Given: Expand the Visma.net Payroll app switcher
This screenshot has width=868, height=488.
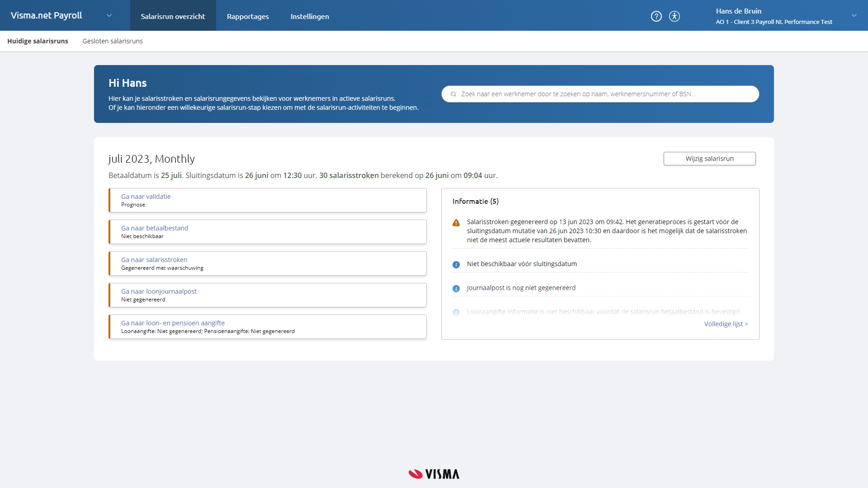Looking at the screenshot, I should [109, 15].
